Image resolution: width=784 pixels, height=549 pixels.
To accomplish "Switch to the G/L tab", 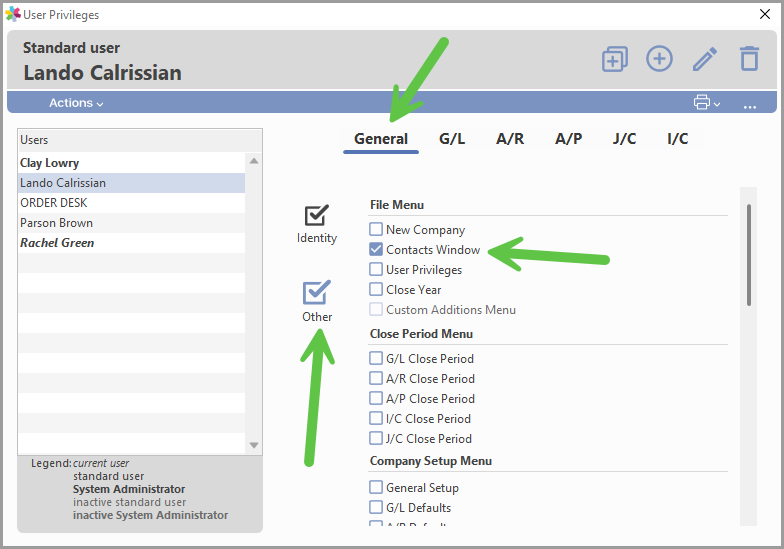I will [x=452, y=139].
